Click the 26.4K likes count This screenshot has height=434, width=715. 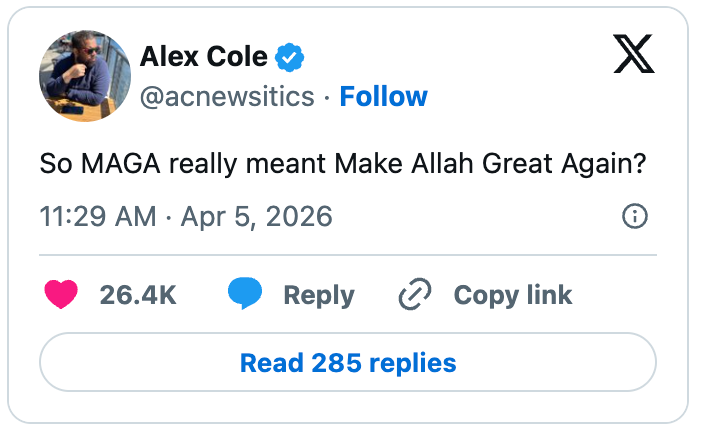click(x=138, y=295)
